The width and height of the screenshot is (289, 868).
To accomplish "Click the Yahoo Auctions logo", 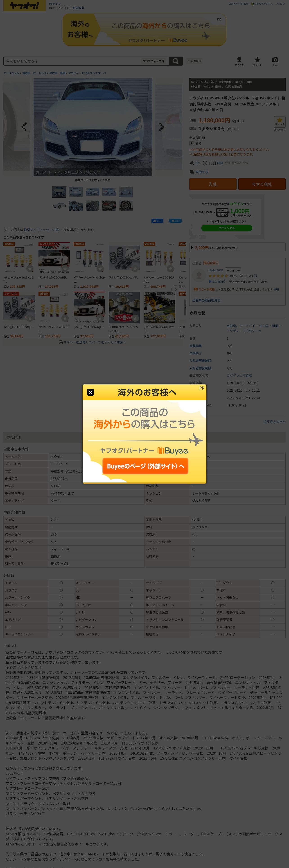I will point(24,6).
